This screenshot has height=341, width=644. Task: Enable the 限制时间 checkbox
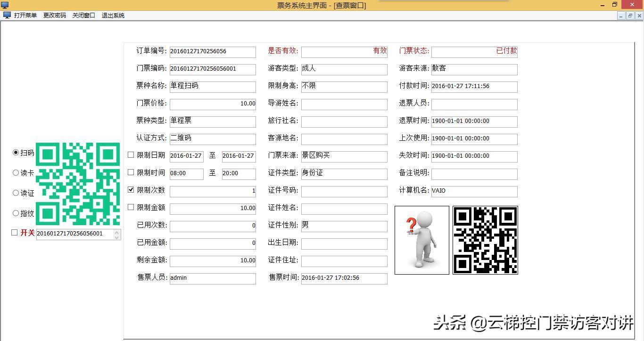[131, 172]
